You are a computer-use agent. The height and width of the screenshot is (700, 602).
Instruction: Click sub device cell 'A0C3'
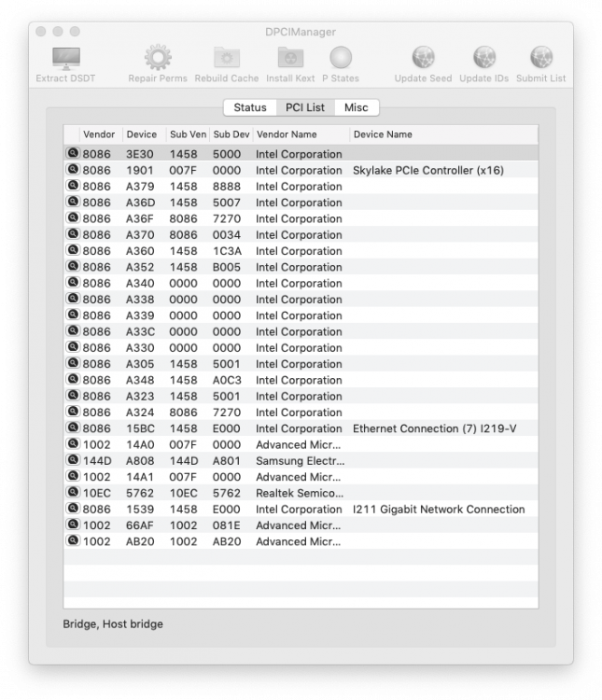227,381
